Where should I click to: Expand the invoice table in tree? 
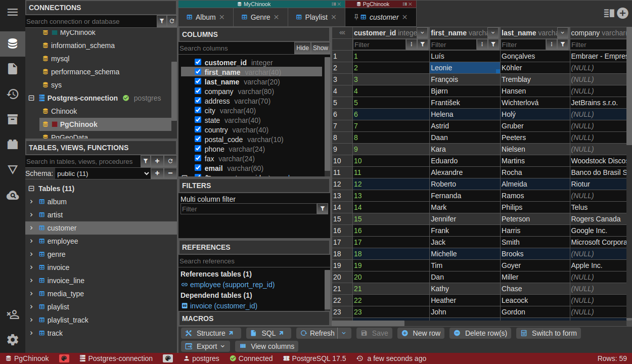[x=31, y=267]
